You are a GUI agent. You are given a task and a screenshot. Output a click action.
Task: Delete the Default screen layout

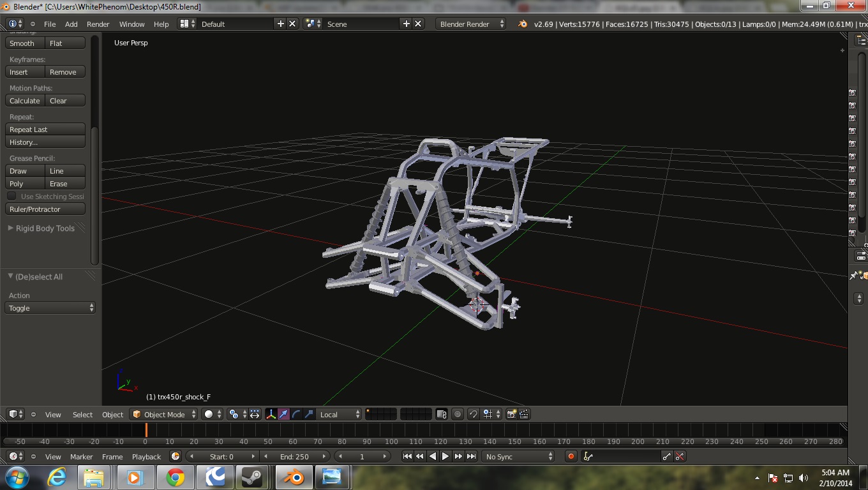click(292, 24)
